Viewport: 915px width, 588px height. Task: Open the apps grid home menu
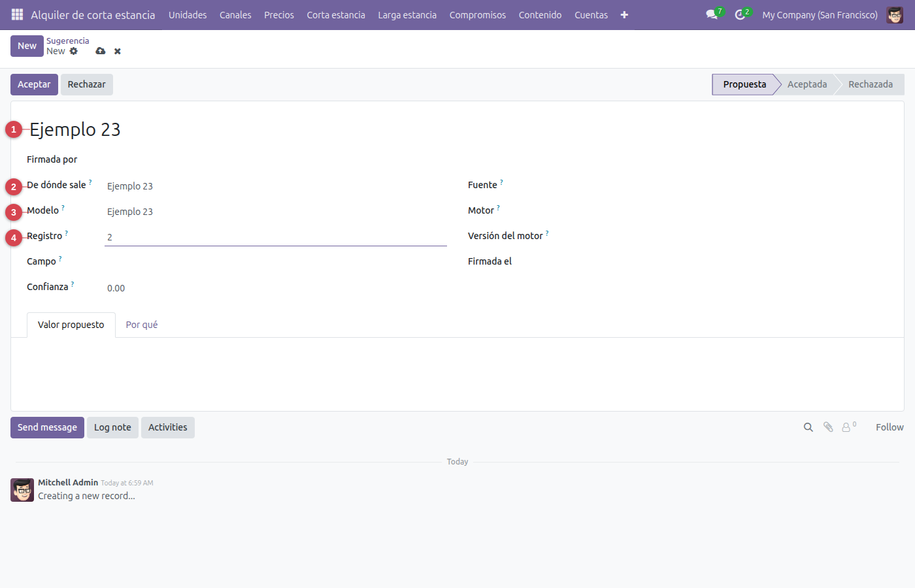tap(18, 14)
